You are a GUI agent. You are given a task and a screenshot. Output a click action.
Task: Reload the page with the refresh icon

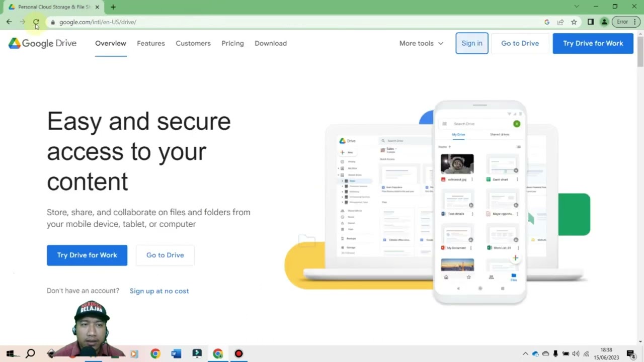point(36,22)
